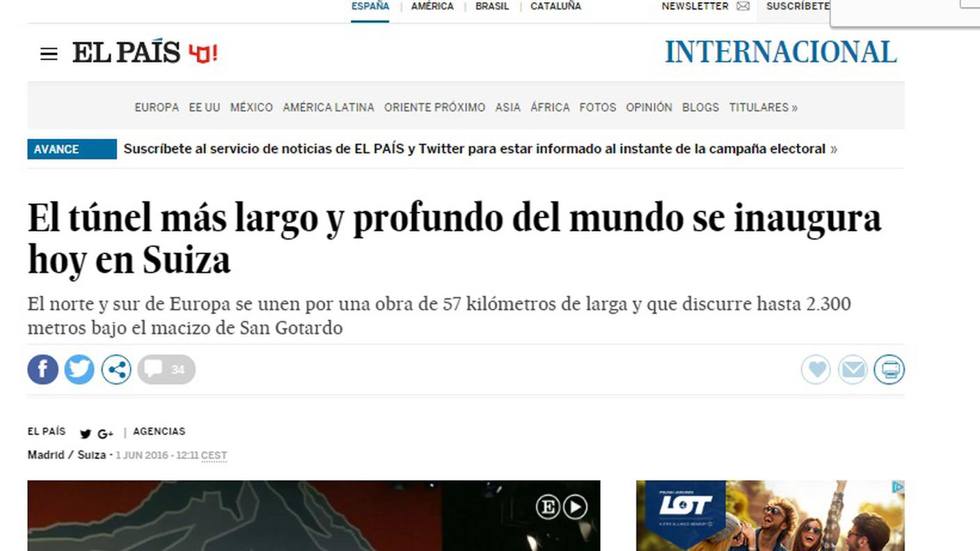Image resolution: width=980 pixels, height=551 pixels.
Task: Send article by email icon
Action: [853, 369]
